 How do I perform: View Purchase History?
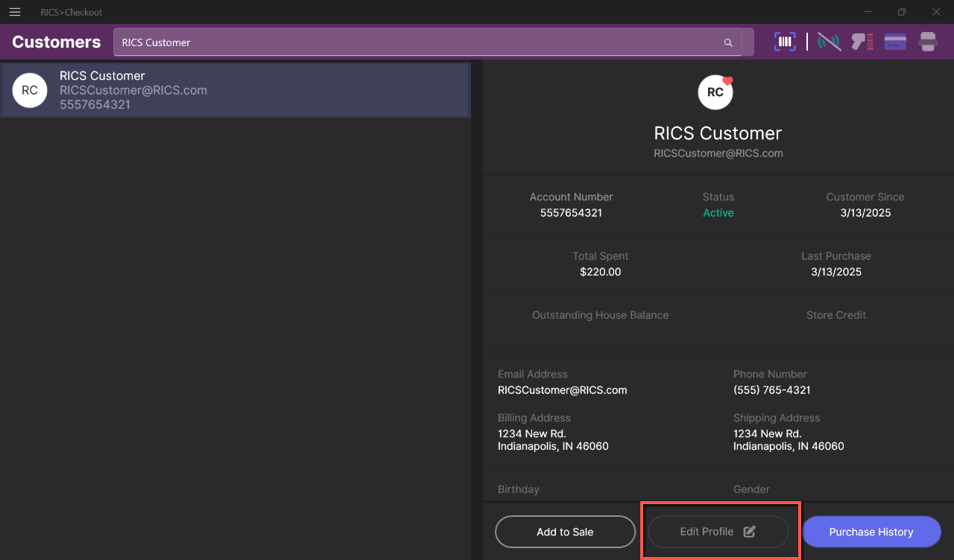click(x=871, y=532)
